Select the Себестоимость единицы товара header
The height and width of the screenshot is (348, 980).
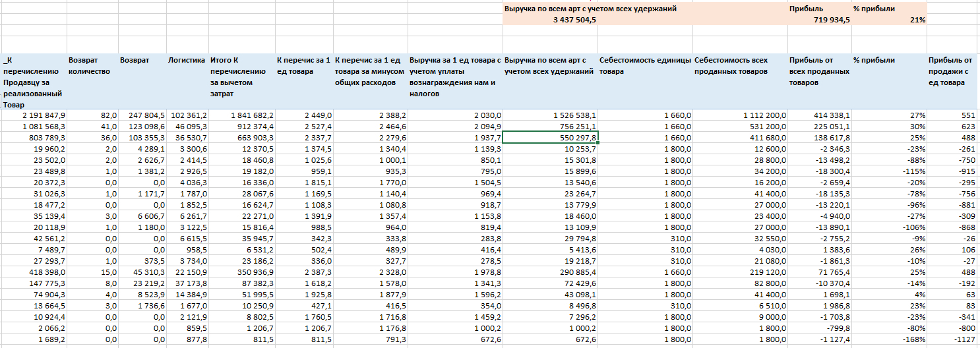pos(645,66)
